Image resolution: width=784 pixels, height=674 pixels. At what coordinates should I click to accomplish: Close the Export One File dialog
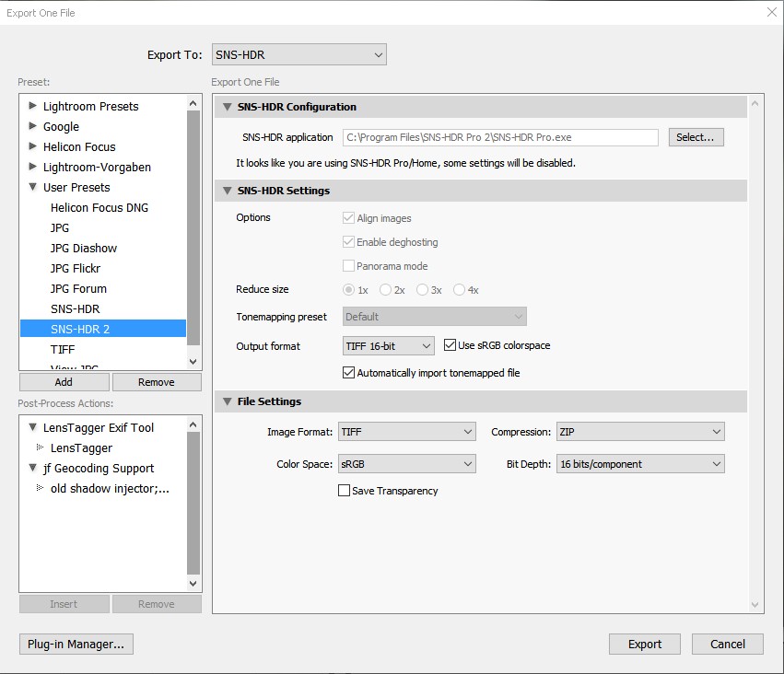(772, 12)
